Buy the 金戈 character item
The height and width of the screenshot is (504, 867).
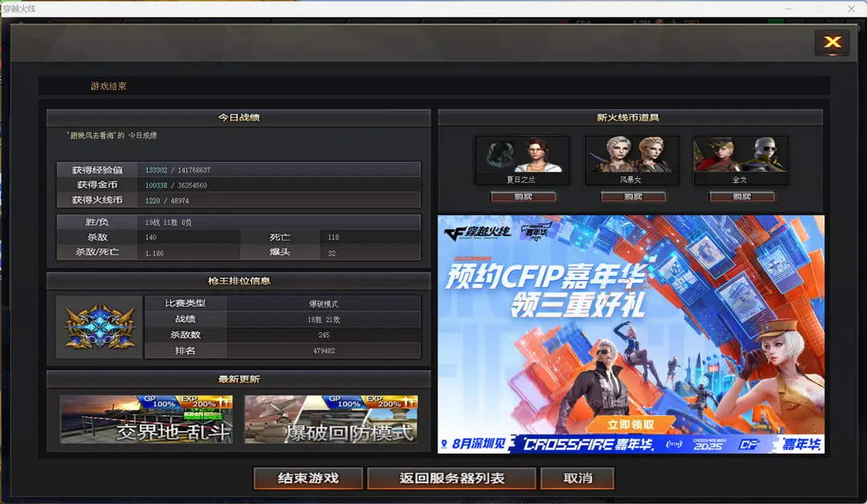click(742, 197)
